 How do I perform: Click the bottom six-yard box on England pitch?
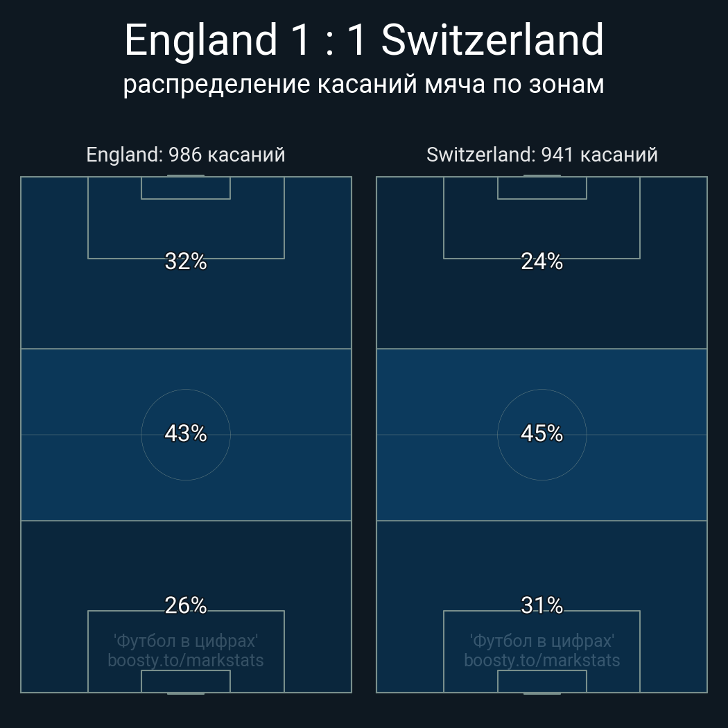(x=186, y=681)
